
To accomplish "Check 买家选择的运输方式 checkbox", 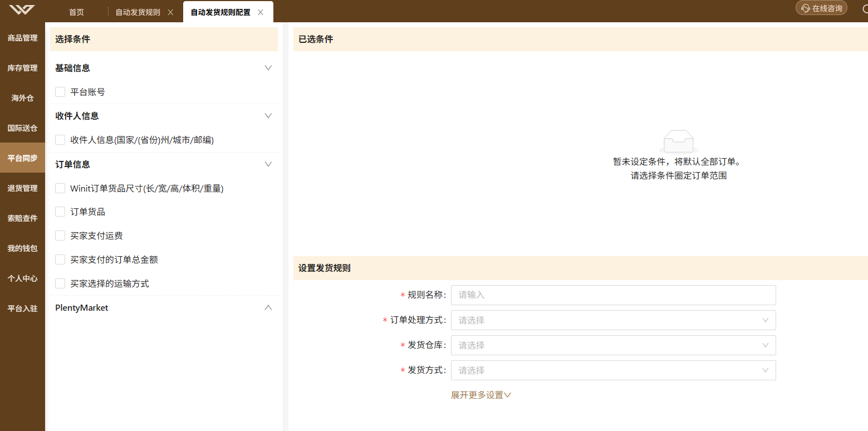I will click(60, 283).
